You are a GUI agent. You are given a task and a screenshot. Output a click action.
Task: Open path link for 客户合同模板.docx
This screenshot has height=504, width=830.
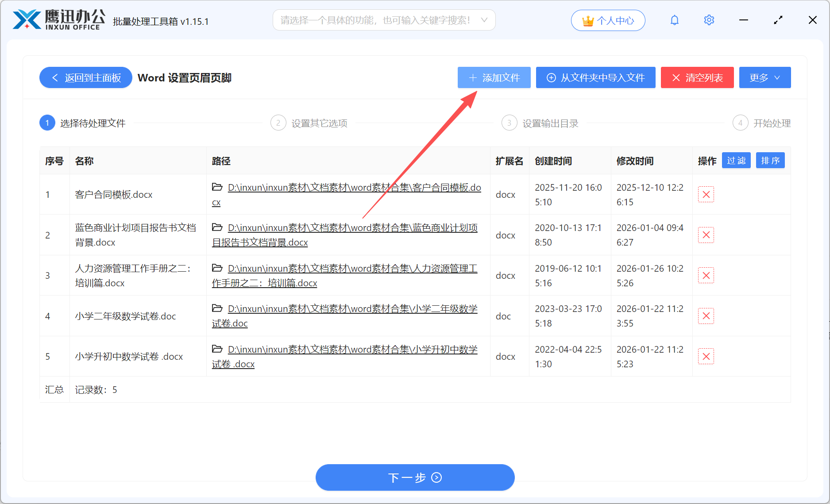tap(347, 195)
